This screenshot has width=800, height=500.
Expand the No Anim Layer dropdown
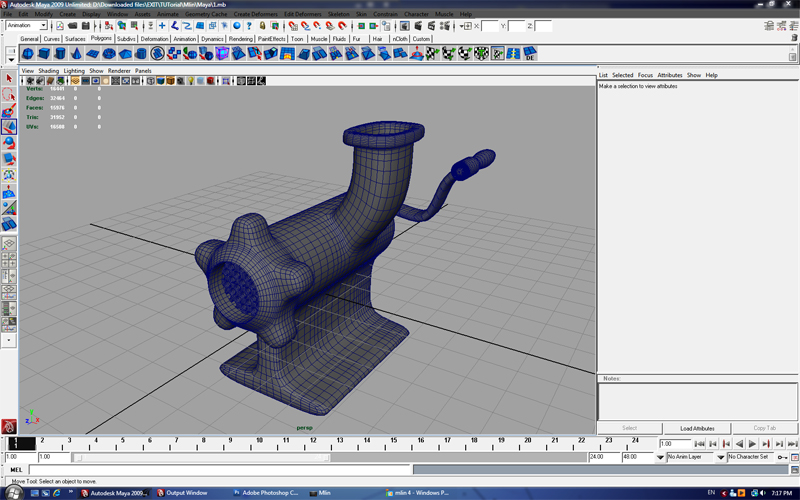661,457
